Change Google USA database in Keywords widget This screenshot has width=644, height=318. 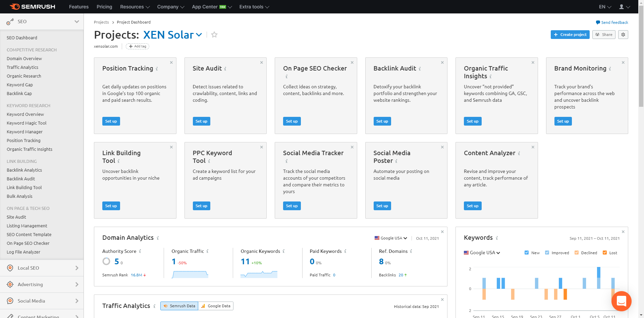(482, 253)
